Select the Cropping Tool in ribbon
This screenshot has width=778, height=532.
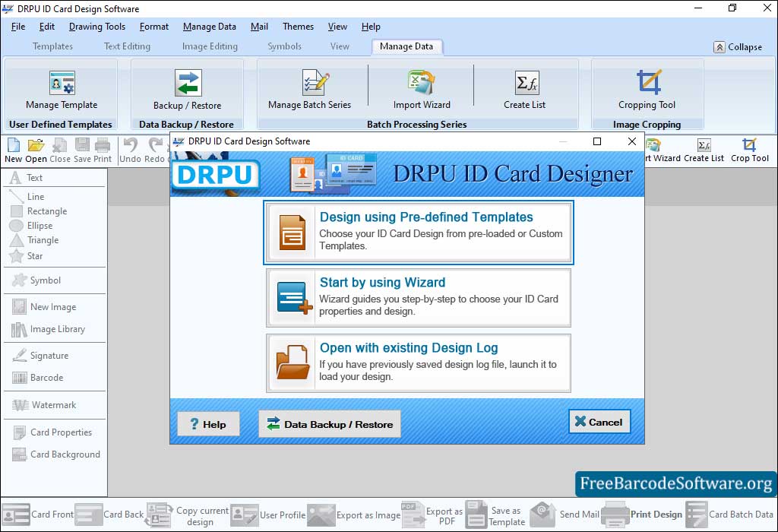(647, 90)
